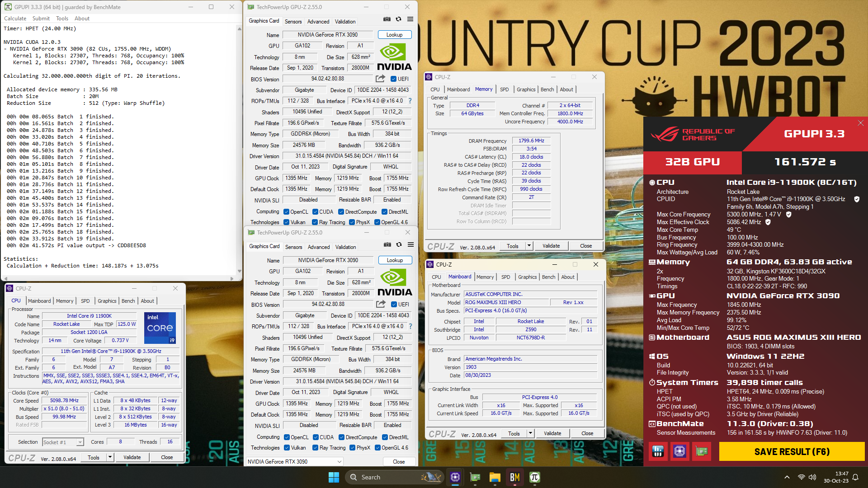Click the top GPU-Z screenshot camera icon
Screen dimensions: 868x488
(x=387, y=19)
